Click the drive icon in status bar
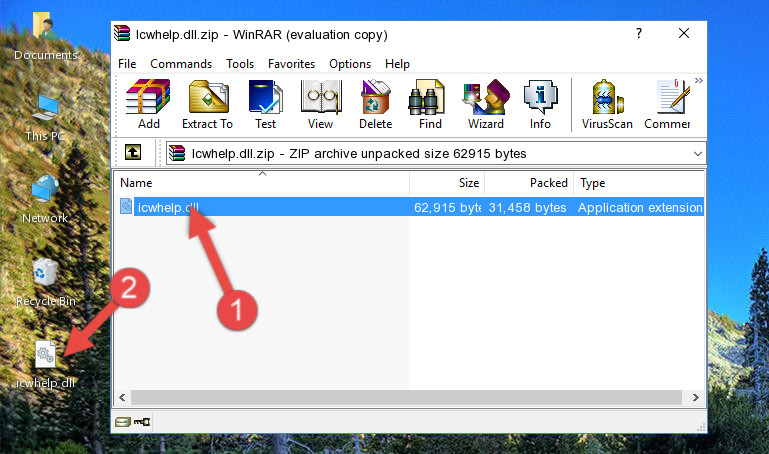The image size is (769, 454). (123, 422)
